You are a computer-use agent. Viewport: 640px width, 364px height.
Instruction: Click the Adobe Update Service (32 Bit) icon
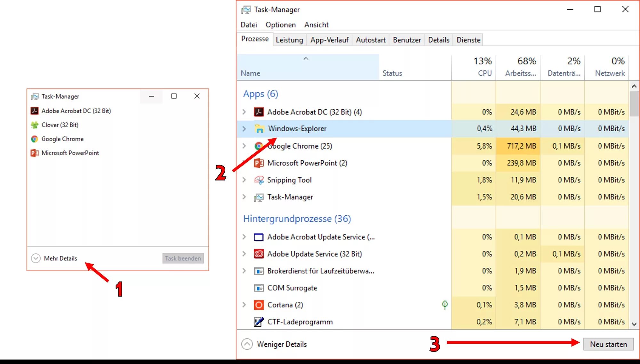point(259,254)
